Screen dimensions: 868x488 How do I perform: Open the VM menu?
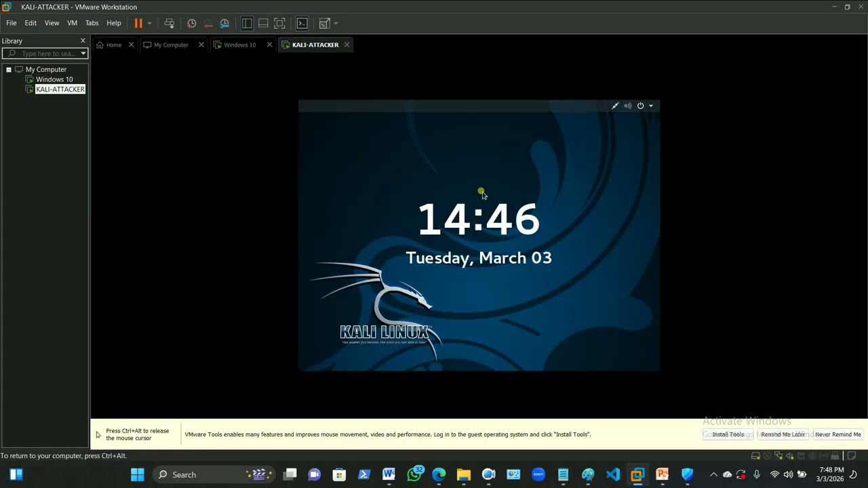[72, 23]
